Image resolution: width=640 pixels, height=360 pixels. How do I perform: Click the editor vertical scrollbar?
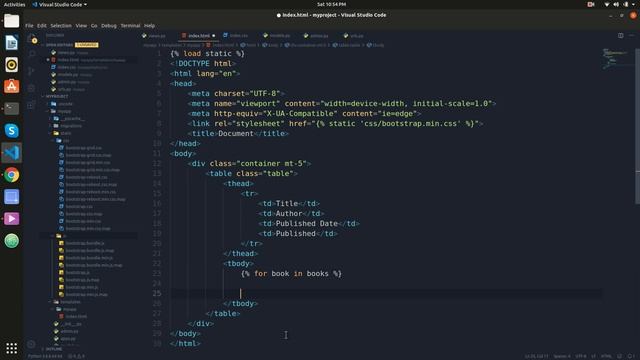(x=637, y=127)
